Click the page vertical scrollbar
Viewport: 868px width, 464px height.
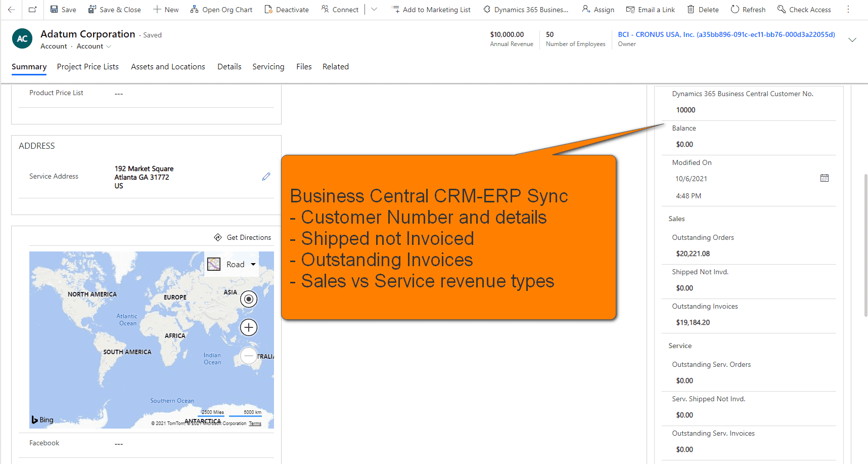pos(865,245)
